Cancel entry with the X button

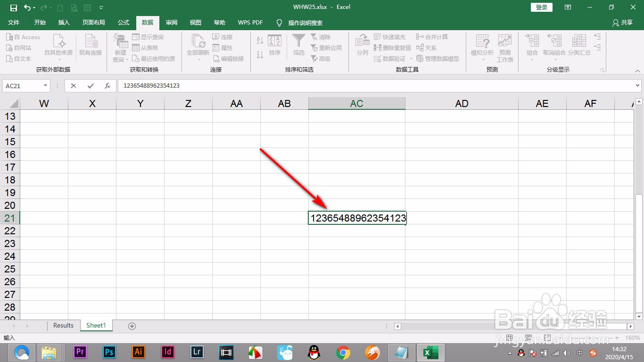click(x=74, y=86)
